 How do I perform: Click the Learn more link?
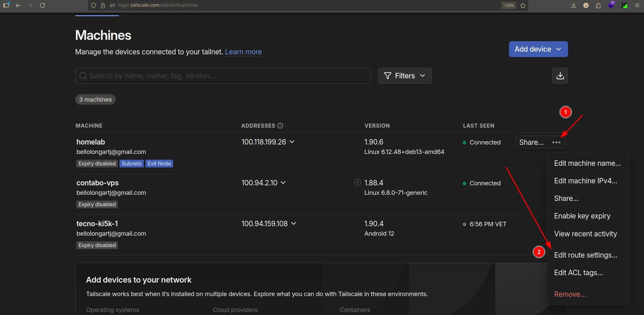tap(243, 52)
